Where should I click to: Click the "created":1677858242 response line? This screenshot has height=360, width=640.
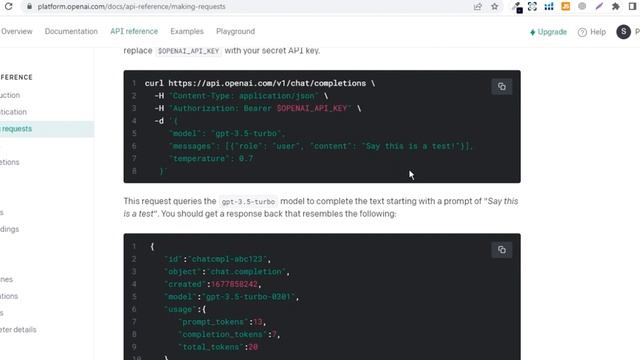(213, 284)
